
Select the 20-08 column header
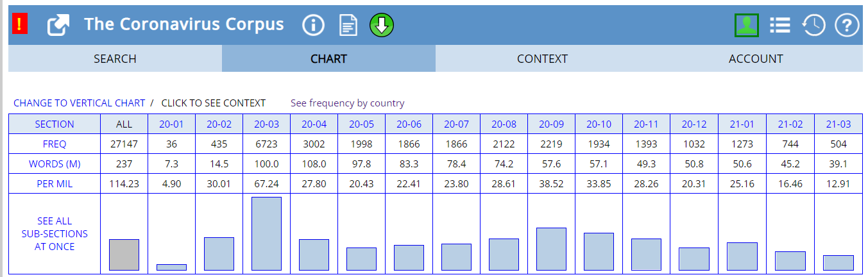tap(504, 124)
